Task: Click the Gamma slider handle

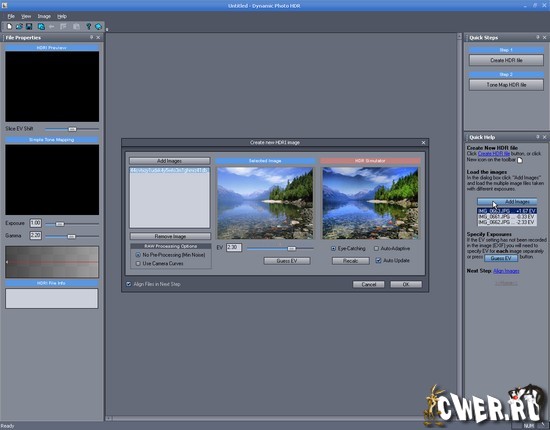Action: (71, 236)
